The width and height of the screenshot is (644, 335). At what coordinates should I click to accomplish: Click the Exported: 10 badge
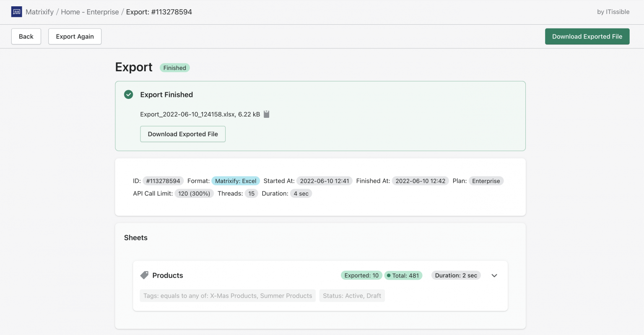361,275
